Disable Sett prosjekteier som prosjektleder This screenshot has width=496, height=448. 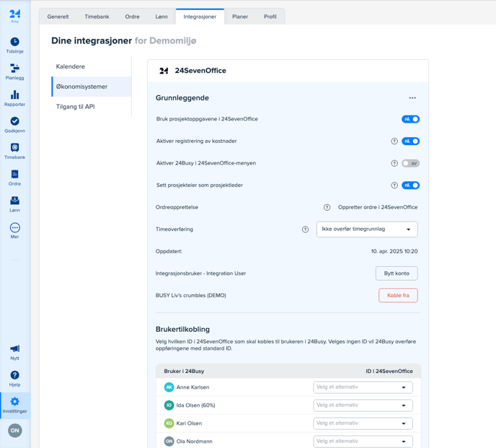pos(410,185)
